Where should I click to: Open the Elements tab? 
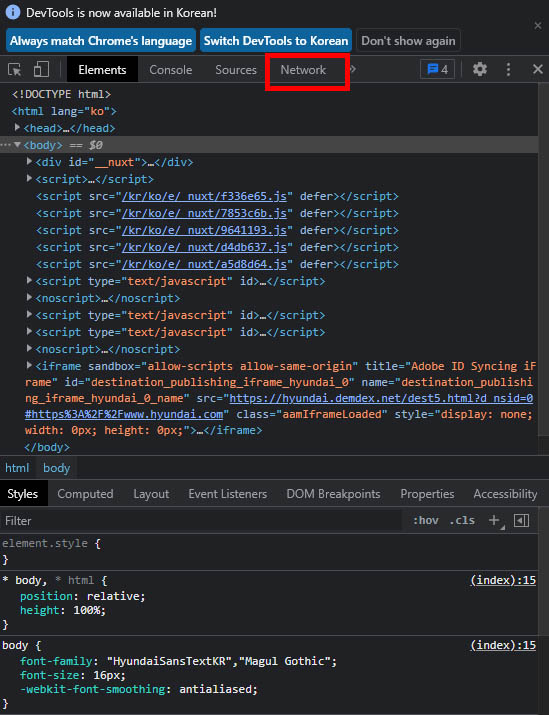(x=102, y=70)
